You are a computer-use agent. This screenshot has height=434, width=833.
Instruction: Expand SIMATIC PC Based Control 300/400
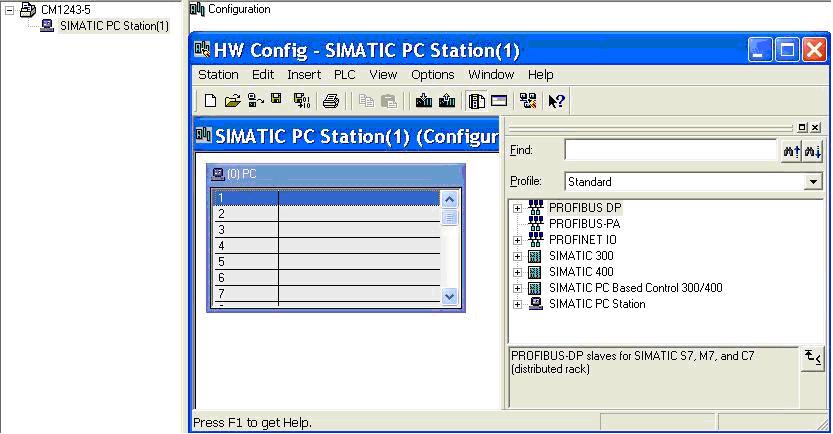point(517,288)
